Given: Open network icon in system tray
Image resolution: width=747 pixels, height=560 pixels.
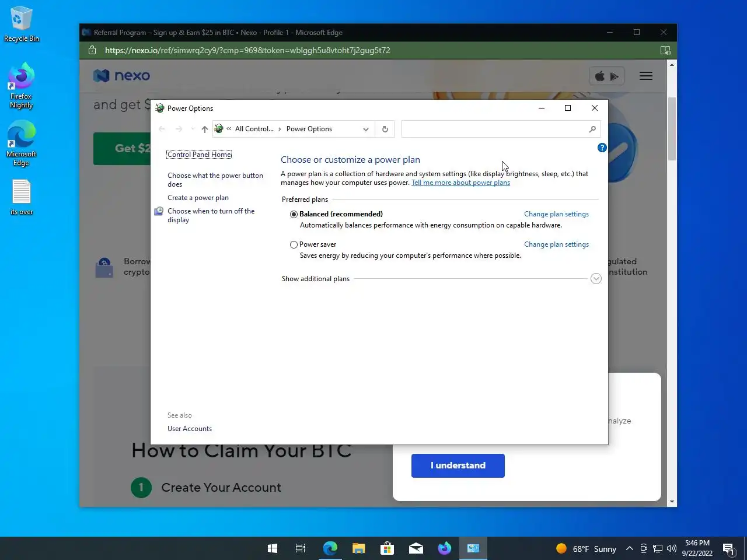Looking at the screenshot, I should [658, 548].
